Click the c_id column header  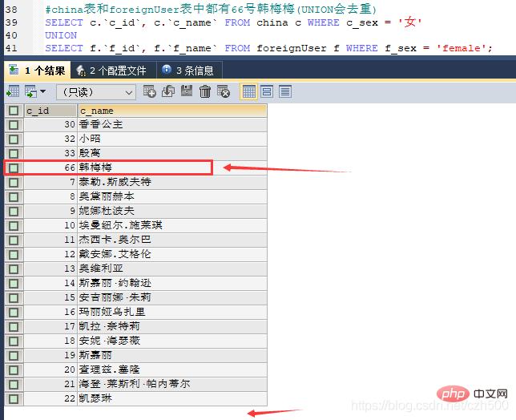50,111
